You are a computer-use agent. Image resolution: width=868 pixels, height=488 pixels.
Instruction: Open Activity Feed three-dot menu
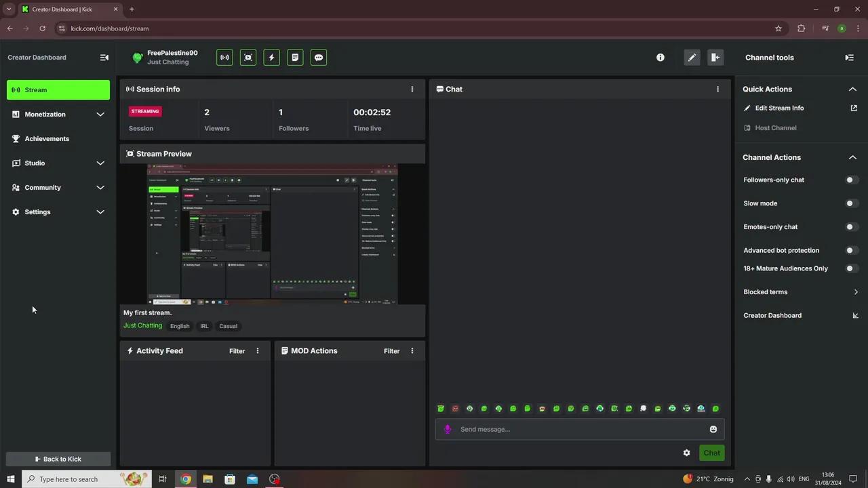(257, 351)
